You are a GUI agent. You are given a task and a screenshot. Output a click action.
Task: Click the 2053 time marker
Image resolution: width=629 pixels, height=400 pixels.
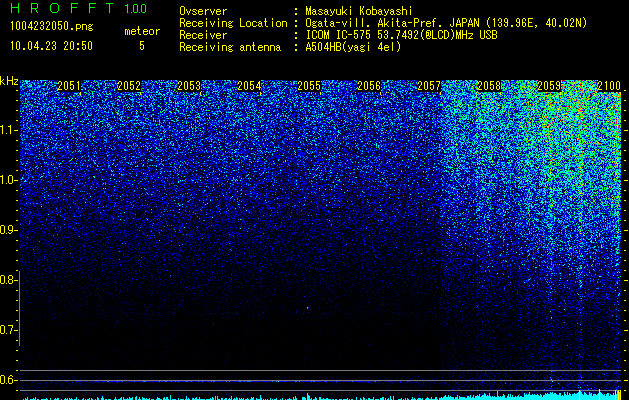(189, 86)
